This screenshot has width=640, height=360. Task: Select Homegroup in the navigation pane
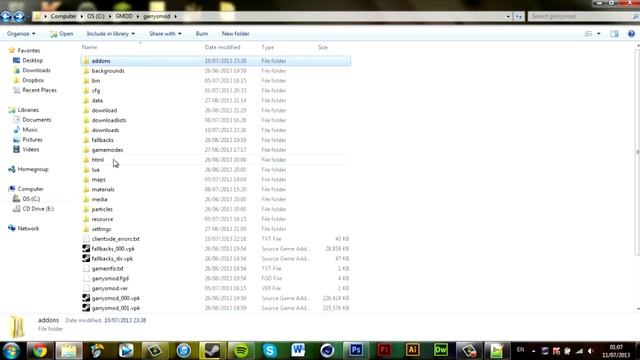click(x=33, y=169)
